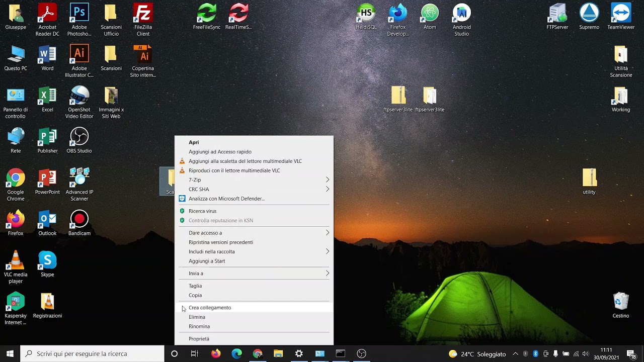Select the HeidiSQL desktop shortcut
The height and width of the screenshot is (362, 644).
pyautogui.click(x=366, y=17)
